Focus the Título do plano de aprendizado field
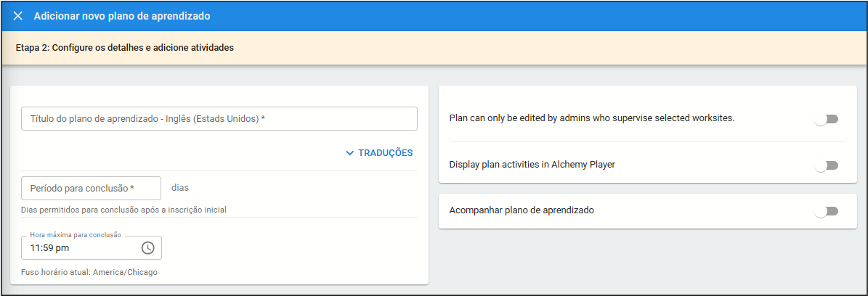 [219, 119]
